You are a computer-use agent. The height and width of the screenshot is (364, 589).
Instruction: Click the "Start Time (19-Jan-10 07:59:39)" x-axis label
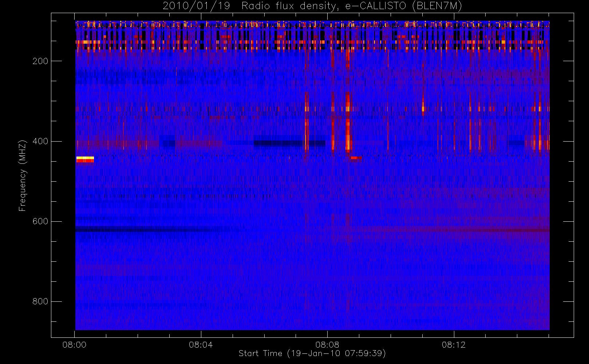[x=312, y=353]
